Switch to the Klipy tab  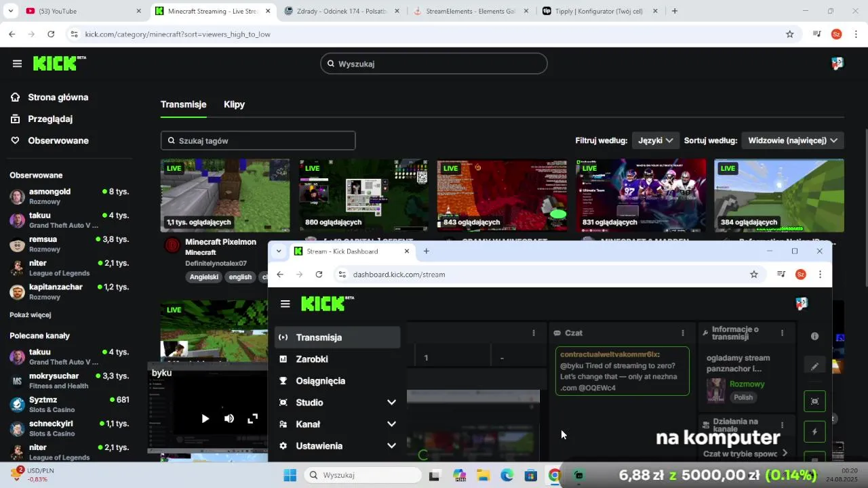coord(234,104)
